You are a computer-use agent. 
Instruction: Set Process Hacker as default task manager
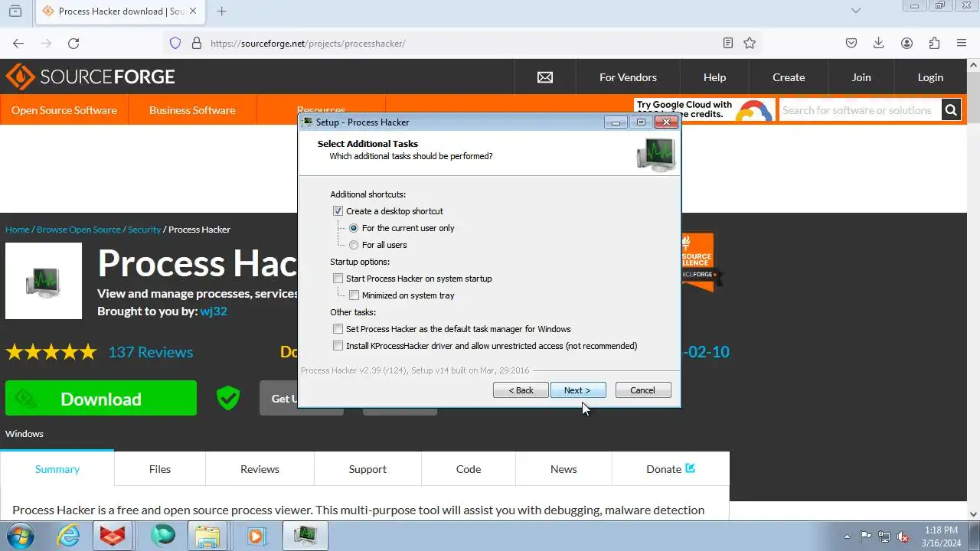[338, 329]
